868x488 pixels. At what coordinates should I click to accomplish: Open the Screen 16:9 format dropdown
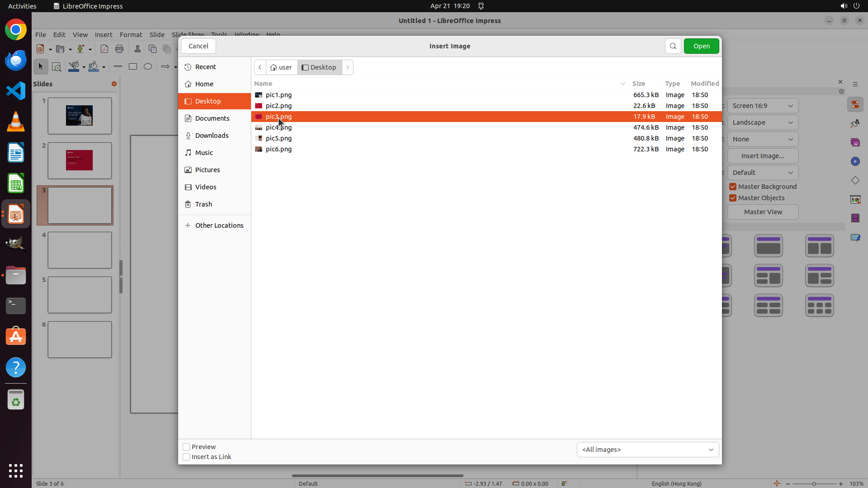tap(763, 106)
